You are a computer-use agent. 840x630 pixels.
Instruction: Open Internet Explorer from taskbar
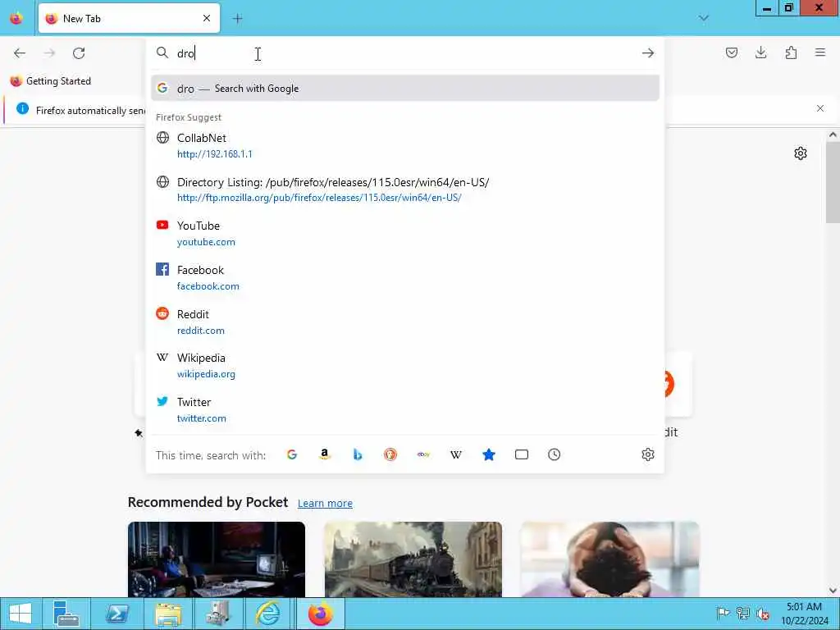point(268,614)
